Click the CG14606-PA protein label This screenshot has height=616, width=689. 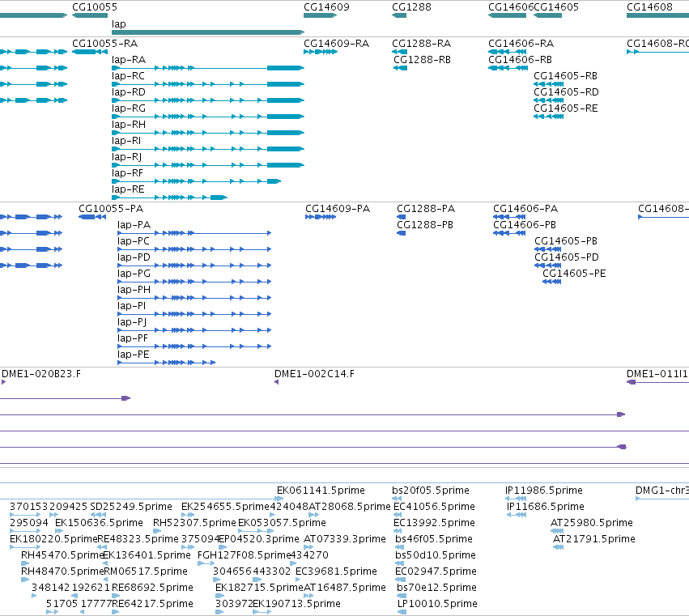point(525,209)
